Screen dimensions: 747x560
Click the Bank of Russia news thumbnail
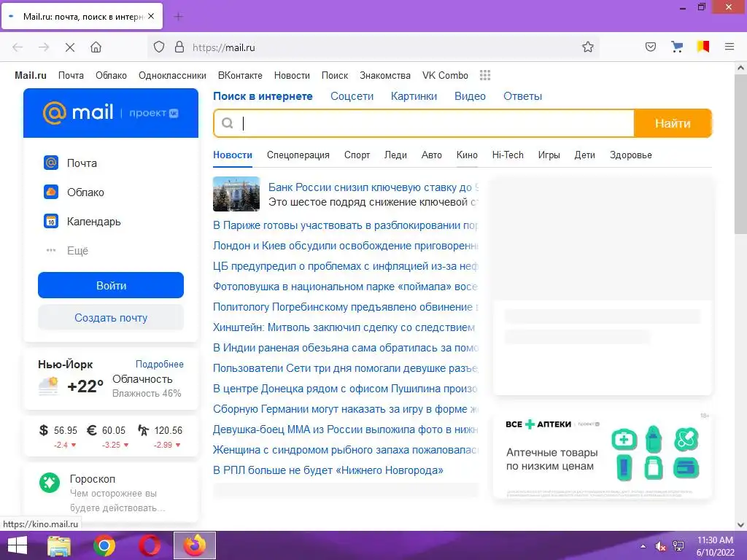[236, 194]
